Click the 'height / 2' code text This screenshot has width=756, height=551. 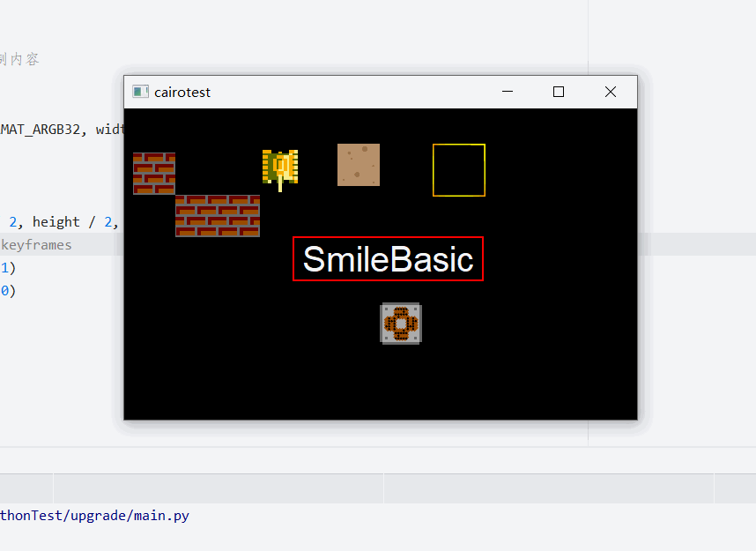[x=73, y=222]
